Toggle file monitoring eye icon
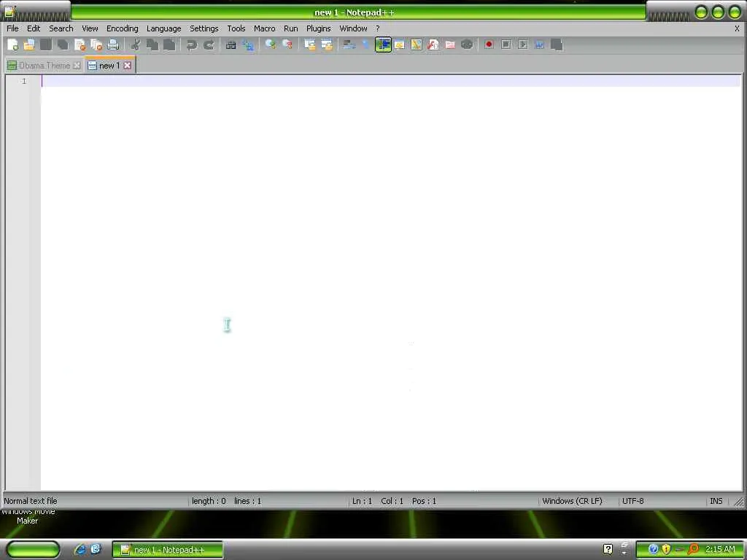747x560 pixels. coord(467,44)
